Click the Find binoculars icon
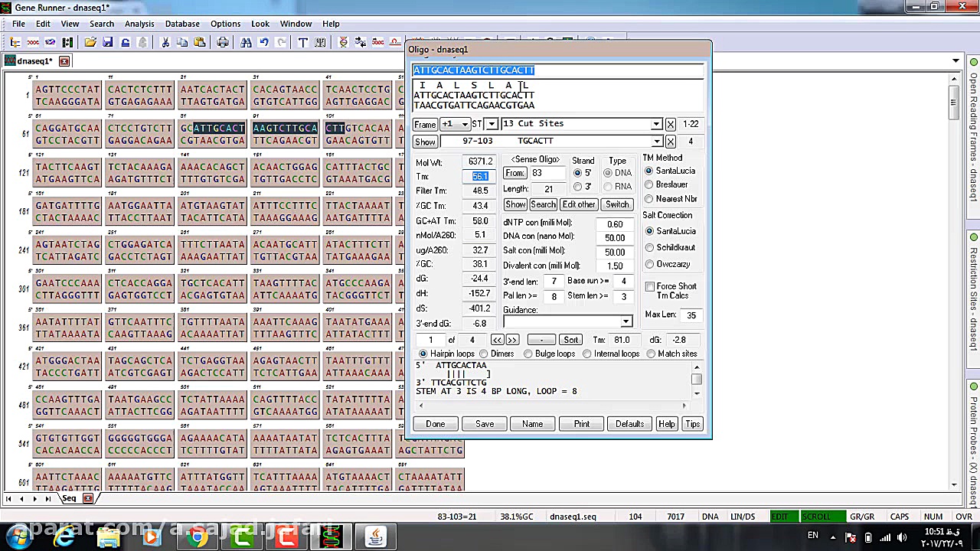Image resolution: width=980 pixels, height=551 pixels. (x=246, y=43)
